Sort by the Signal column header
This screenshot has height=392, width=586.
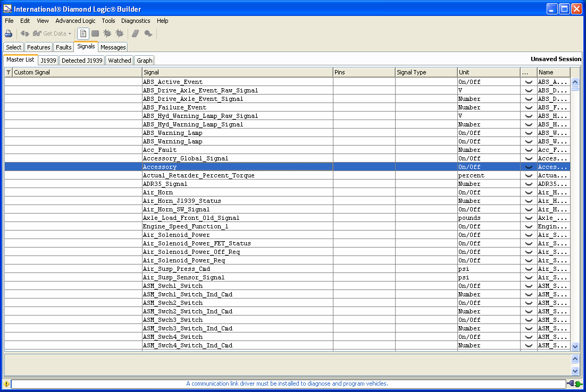pyautogui.click(x=237, y=72)
